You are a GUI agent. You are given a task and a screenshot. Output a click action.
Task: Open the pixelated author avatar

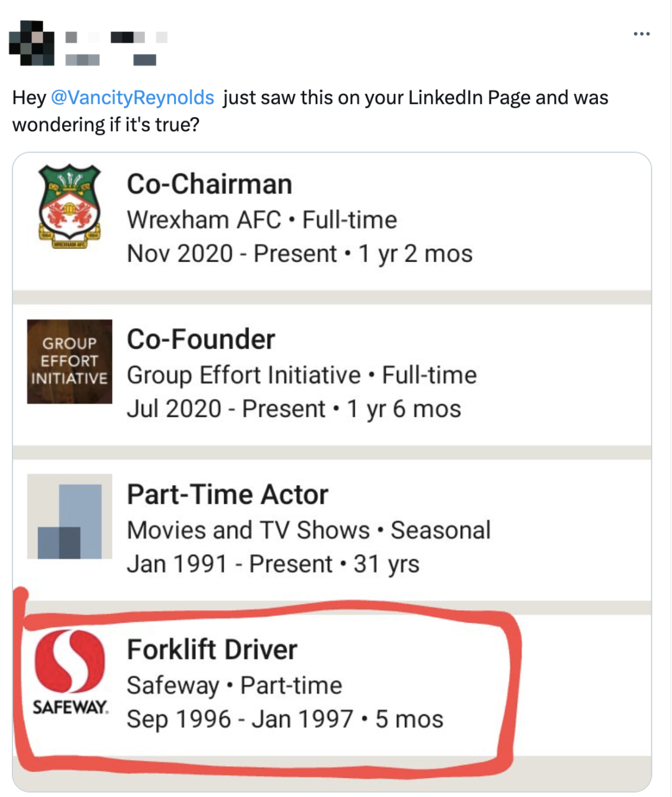(31, 43)
